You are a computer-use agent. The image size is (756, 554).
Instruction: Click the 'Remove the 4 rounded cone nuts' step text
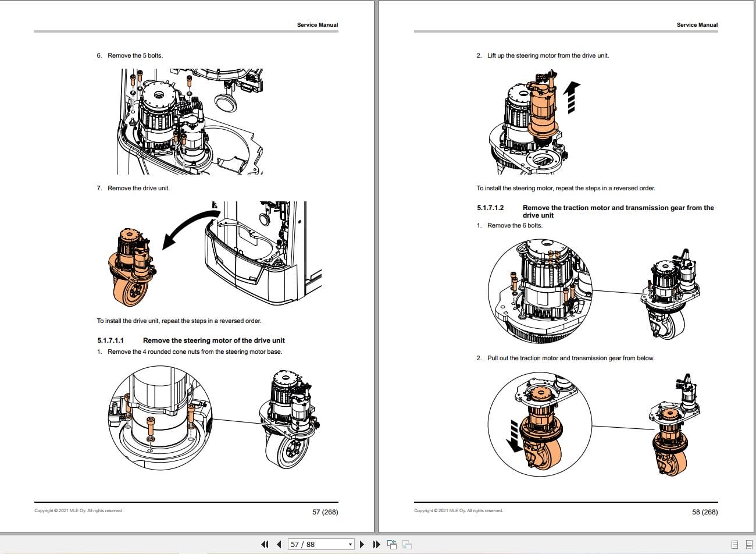tap(195, 352)
